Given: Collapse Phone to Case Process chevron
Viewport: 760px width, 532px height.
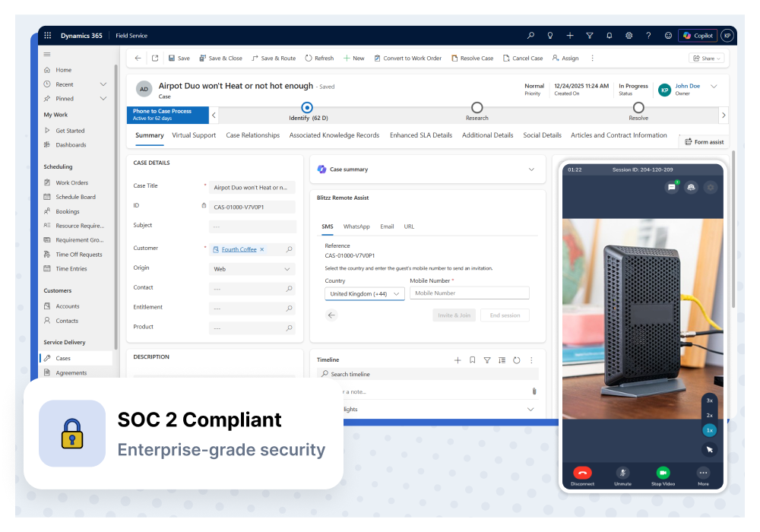Looking at the screenshot, I should (214, 116).
